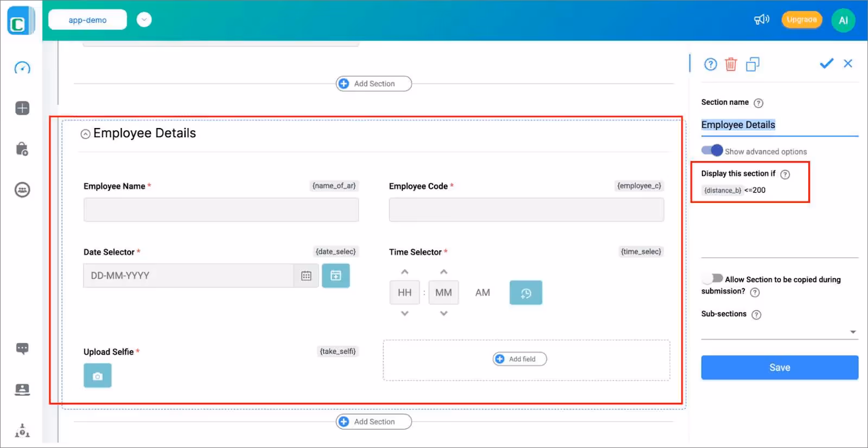Click the {take_selfi} variable tag
Screen dimensions: 868x448
pyautogui.click(x=338, y=351)
